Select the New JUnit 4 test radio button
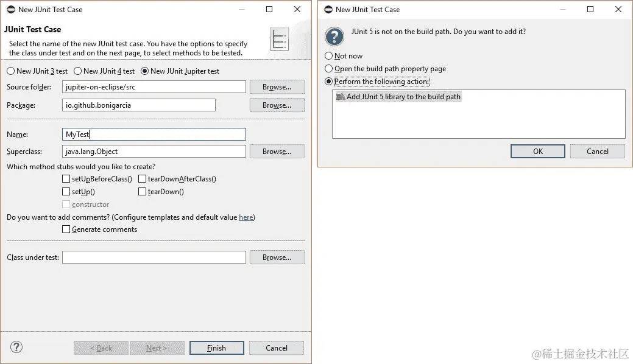This screenshot has width=633, height=364. pos(77,71)
